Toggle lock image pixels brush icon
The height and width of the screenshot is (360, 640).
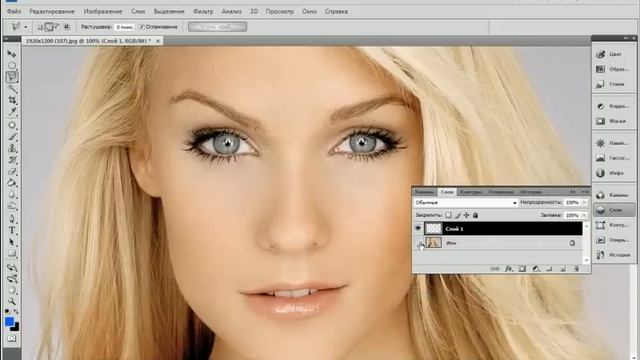pyautogui.click(x=458, y=215)
